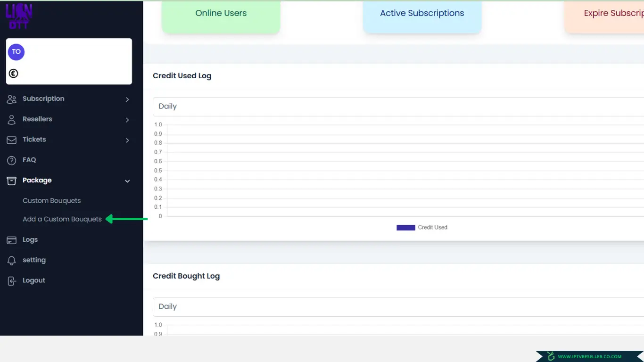Screen dimensions: 644x362
Task: Click the Package box icon
Action: tap(11, 181)
